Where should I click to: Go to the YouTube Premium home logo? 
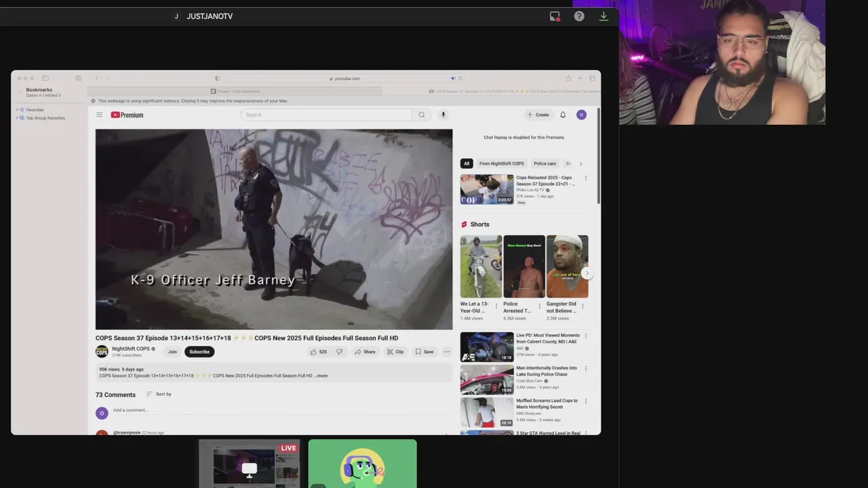tap(127, 115)
